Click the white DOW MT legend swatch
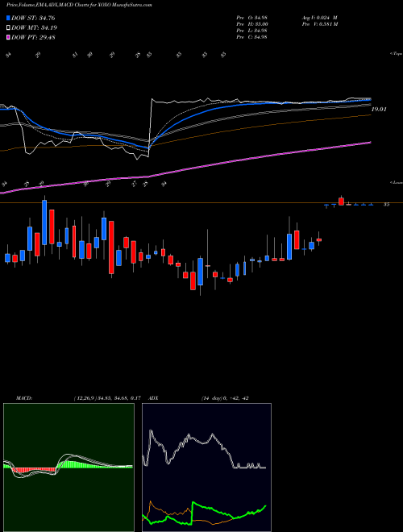Screen dimensions: 403x532 tap(9, 27)
